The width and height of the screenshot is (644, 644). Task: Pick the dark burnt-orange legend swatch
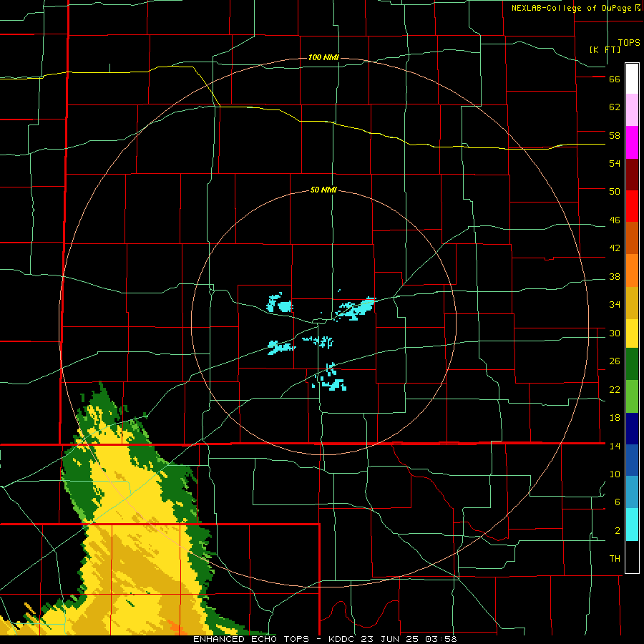[632, 238]
